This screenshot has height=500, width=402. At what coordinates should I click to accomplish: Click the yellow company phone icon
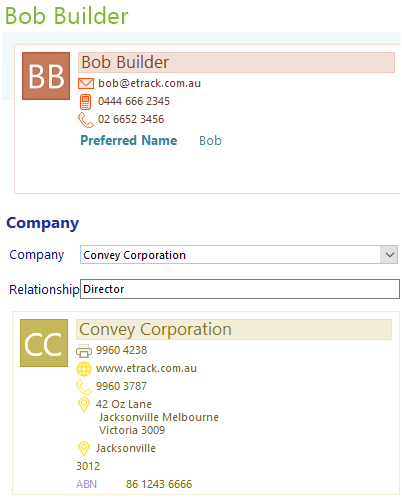pyautogui.click(x=84, y=387)
